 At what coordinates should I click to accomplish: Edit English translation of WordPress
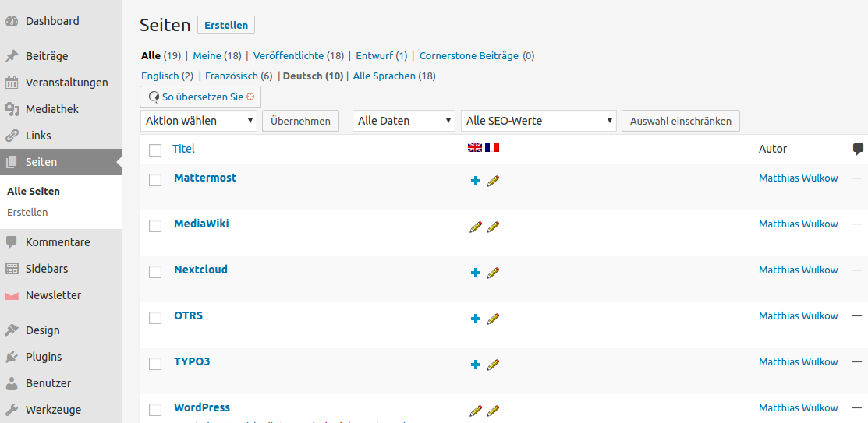[x=475, y=411]
